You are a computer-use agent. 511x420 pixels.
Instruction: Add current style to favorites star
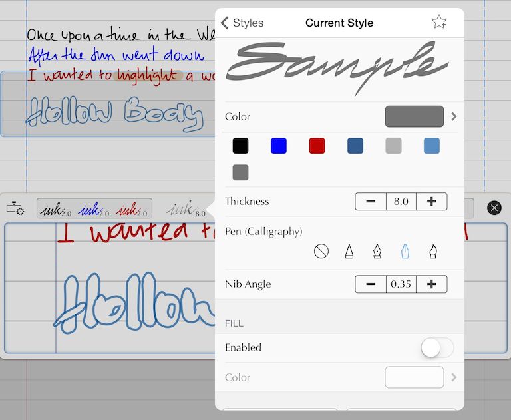(439, 22)
